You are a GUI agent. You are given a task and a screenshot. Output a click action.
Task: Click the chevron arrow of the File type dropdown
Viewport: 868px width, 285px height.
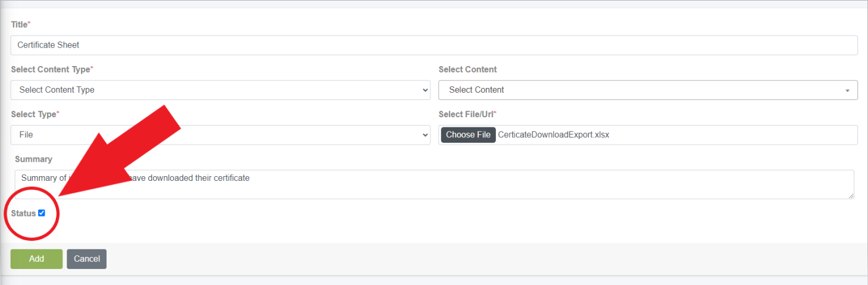(425, 135)
